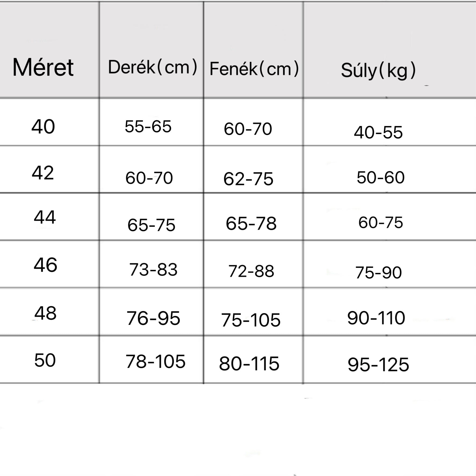Select size 40 cell
Viewport: 476px width, 476px height.
coord(43,127)
